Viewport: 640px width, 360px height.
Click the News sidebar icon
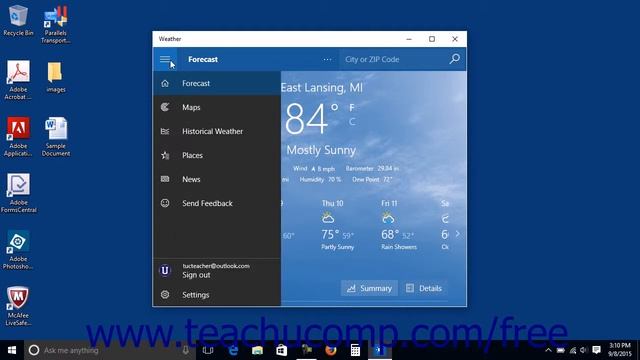(165, 179)
